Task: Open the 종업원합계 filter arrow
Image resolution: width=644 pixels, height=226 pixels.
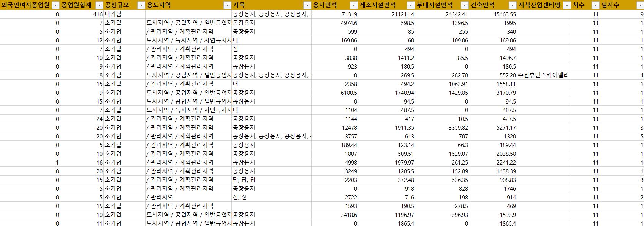Action: (x=99, y=5)
